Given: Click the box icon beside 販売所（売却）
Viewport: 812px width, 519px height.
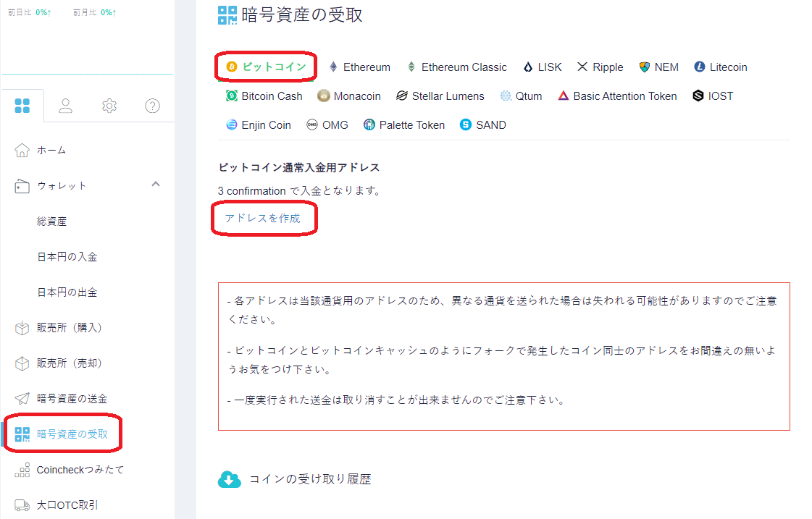Looking at the screenshot, I should [22, 363].
